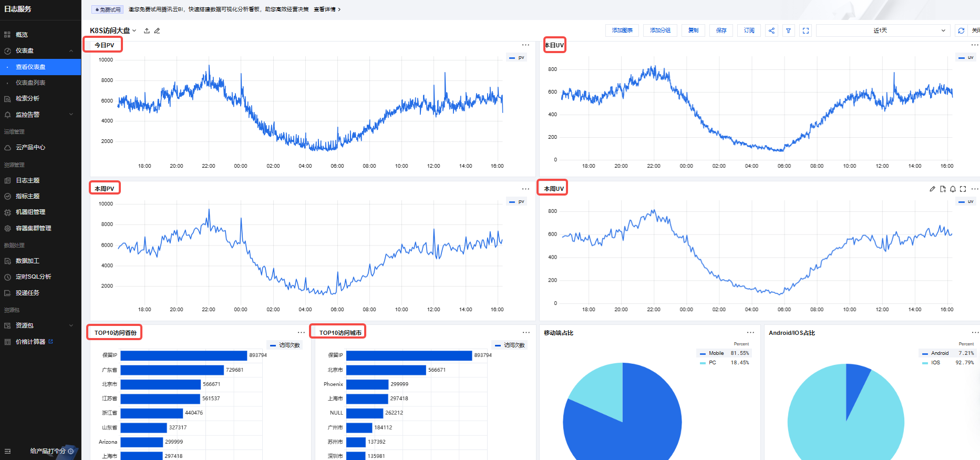Image resolution: width=980 pixels, height=460 pixels.
Task: Click the alarm bell on 本周UV chart
Action: pos(953,189)
